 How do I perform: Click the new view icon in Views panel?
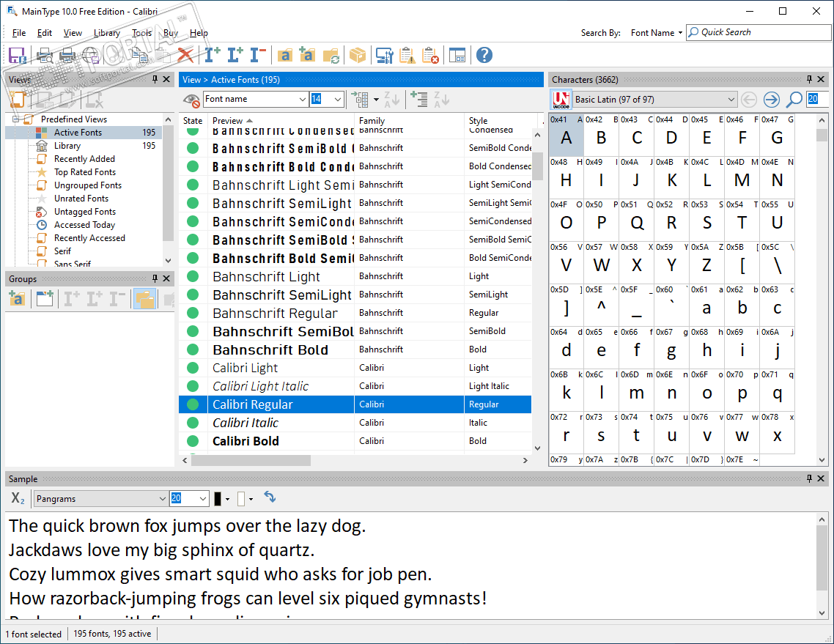[18, 100]
